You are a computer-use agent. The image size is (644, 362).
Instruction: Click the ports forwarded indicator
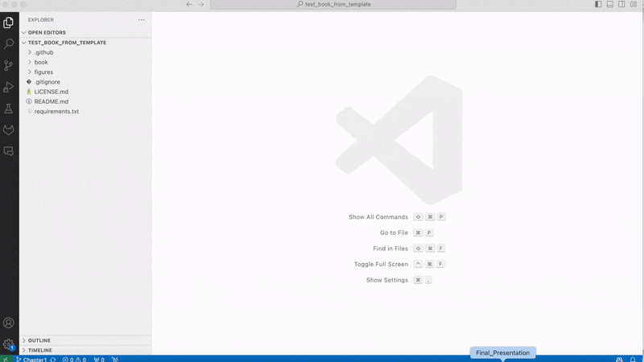pos(99,360)
